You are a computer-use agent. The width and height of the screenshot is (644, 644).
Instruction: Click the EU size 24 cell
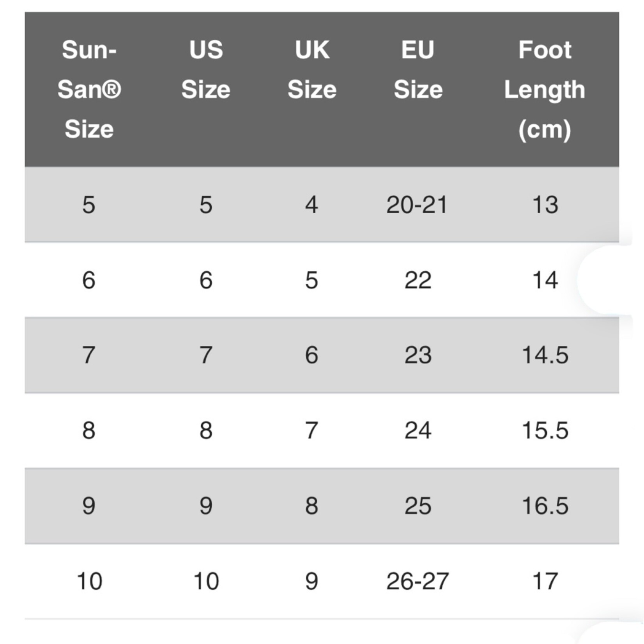coord(418,430)
